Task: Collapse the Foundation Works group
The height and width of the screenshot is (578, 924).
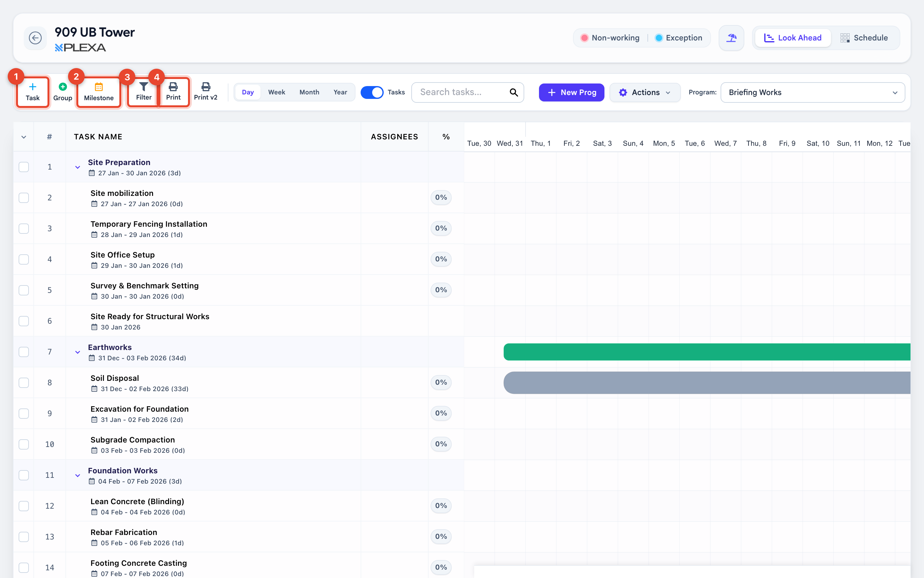Action: click(78, 476)
